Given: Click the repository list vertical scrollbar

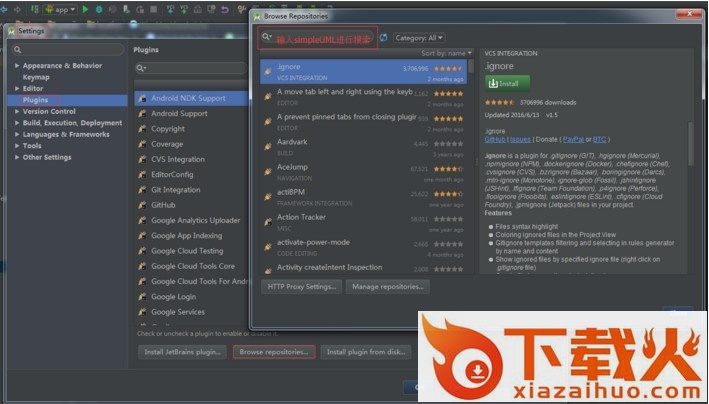Looking at the screenshot, I should [x=471, y=66].
